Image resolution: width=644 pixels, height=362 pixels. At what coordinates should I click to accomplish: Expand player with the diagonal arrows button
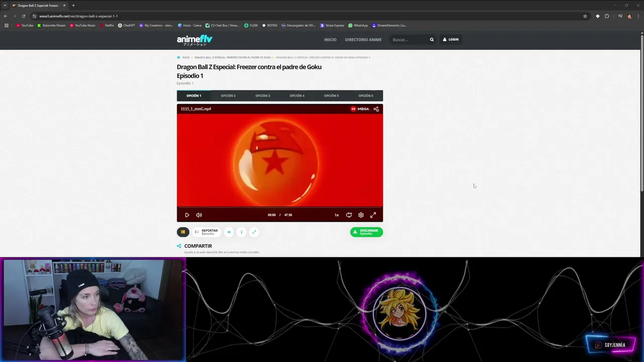tap(254, 232)
